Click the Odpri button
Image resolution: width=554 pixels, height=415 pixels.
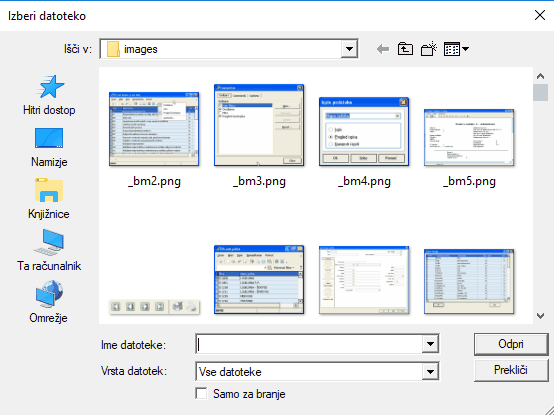(511, 344)
